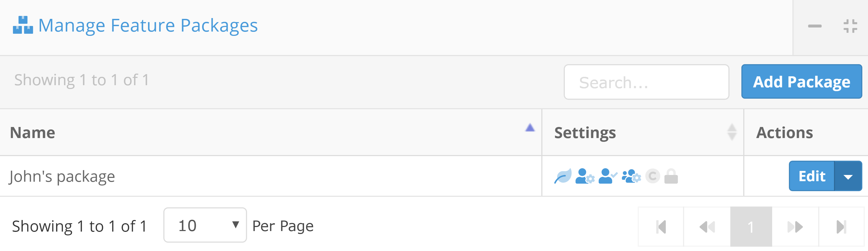
Task: Collapse the panel using the compress arrows icon
Action: [850, 26]
